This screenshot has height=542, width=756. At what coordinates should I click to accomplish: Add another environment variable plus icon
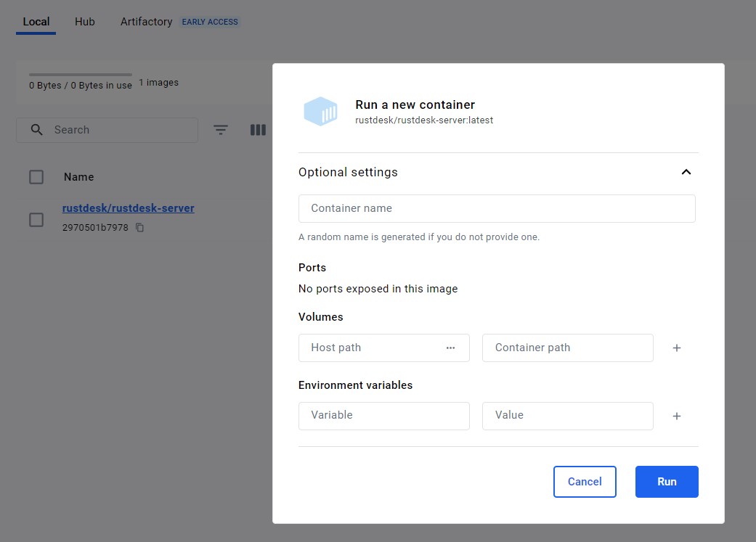(x=677, y=416)
